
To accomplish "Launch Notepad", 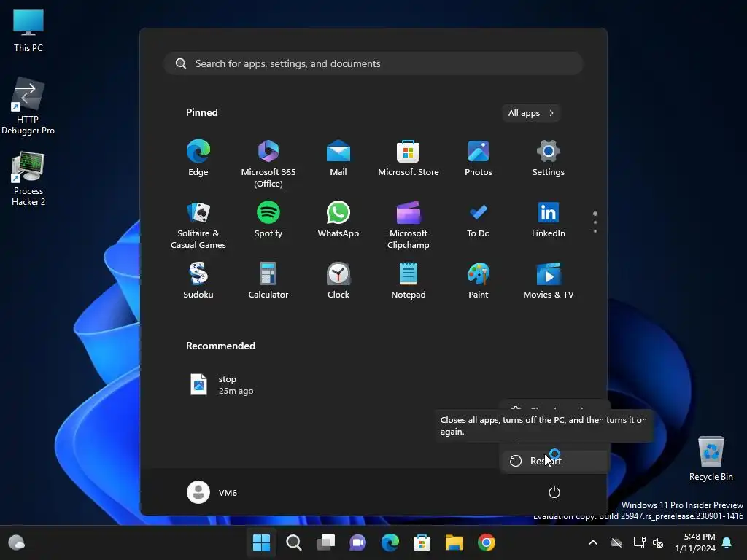I will click(409, 281).
